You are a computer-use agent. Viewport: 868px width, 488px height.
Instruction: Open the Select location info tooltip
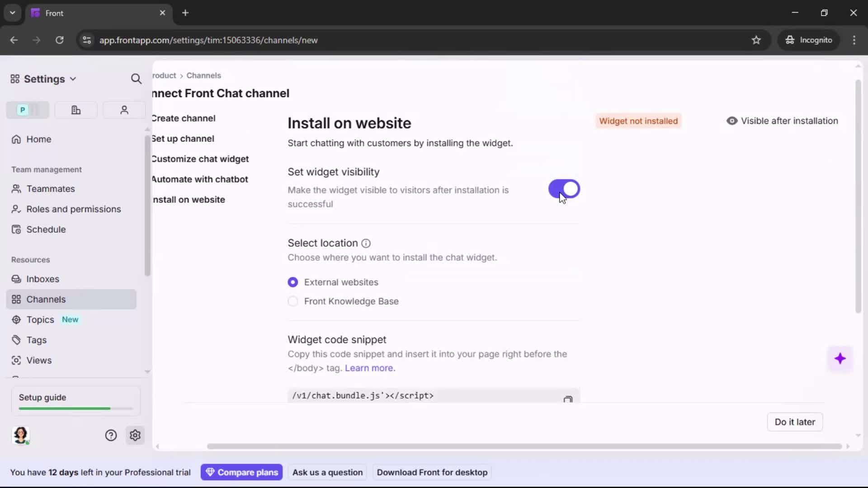click(366, 243)
